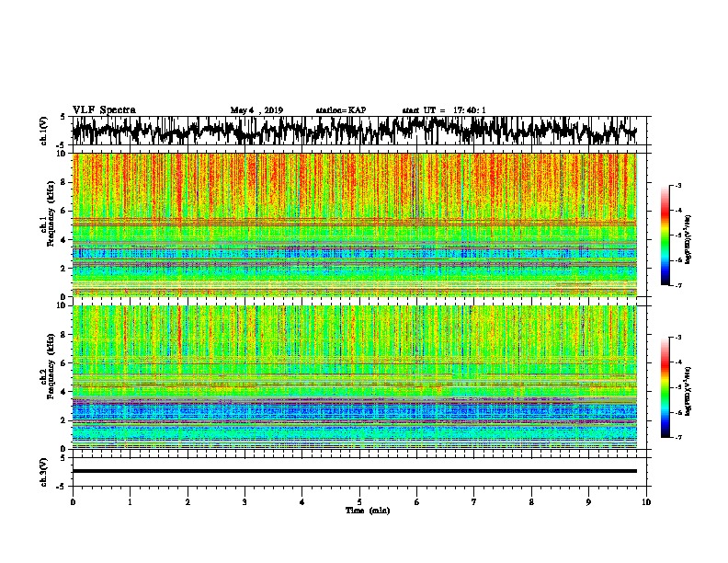Click the 'ch.3(V)' waveform axis label
This screenshot has height=563, width=728.
[44, 472]
